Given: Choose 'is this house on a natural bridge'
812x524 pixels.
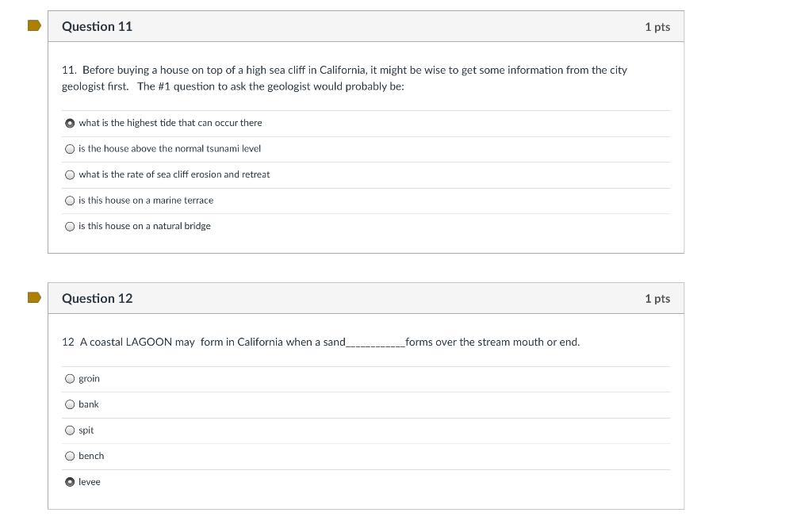Looking at the screenshot, I should click(x=70, y=226).
